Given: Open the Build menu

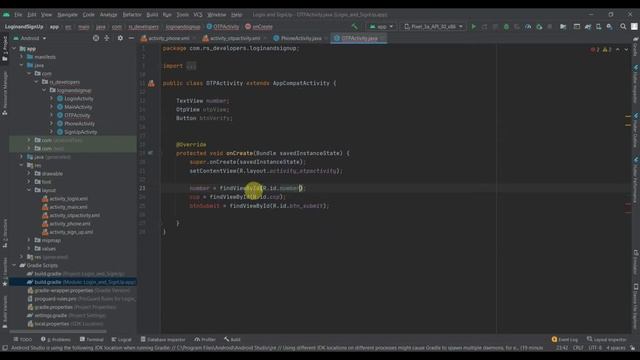Looking at the screenshot, I should click(152, 14).
